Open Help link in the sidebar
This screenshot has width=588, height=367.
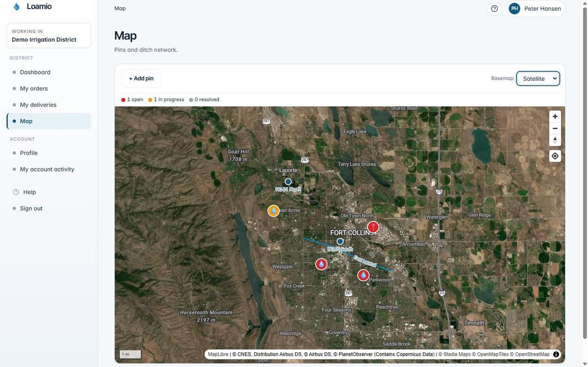coord(49,192)
